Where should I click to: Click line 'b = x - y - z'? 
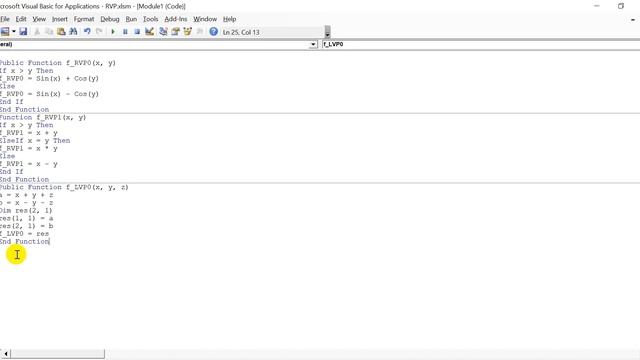click(27, 202)
